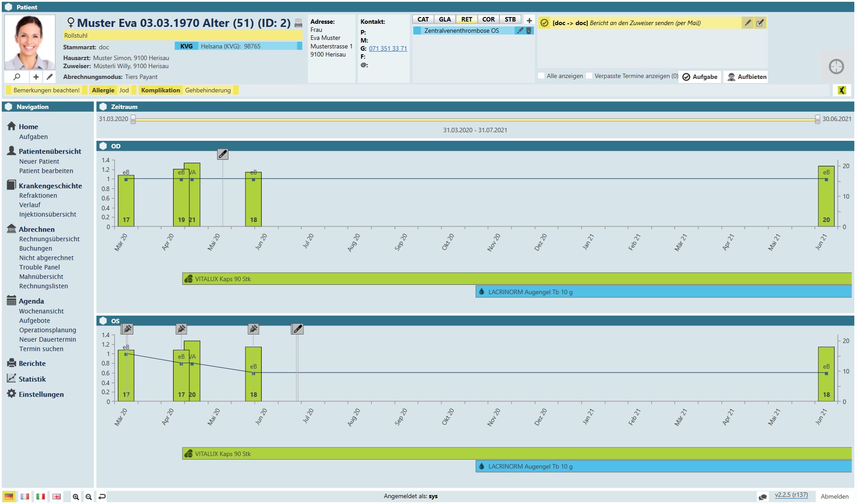Image resolution: width=857 pixels, height=504 pixels.
Task: Click the patient search magnifier icon
Action: 17,77
